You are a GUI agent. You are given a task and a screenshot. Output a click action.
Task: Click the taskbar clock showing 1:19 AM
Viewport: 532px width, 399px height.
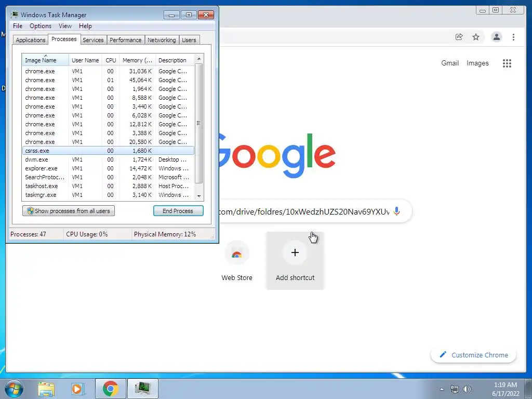(x=506, y=389)
